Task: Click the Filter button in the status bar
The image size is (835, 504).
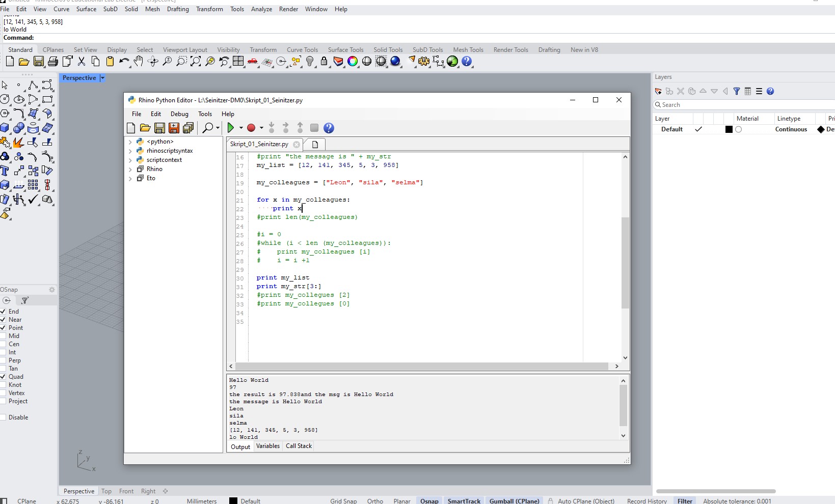Action: pyautogui.click(x=685, y=501)
